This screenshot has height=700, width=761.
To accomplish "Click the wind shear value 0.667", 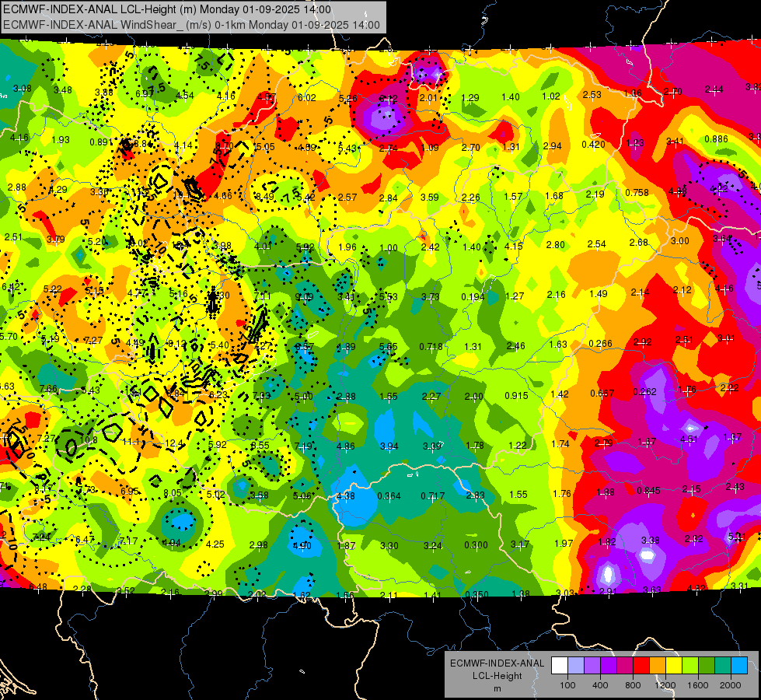I will (602, 393).
